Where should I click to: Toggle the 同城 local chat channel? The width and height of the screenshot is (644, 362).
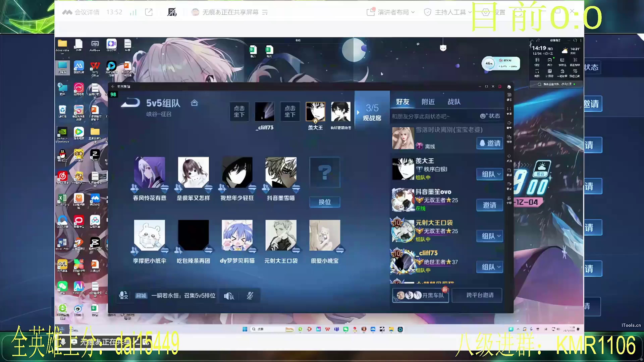(141, 296)
